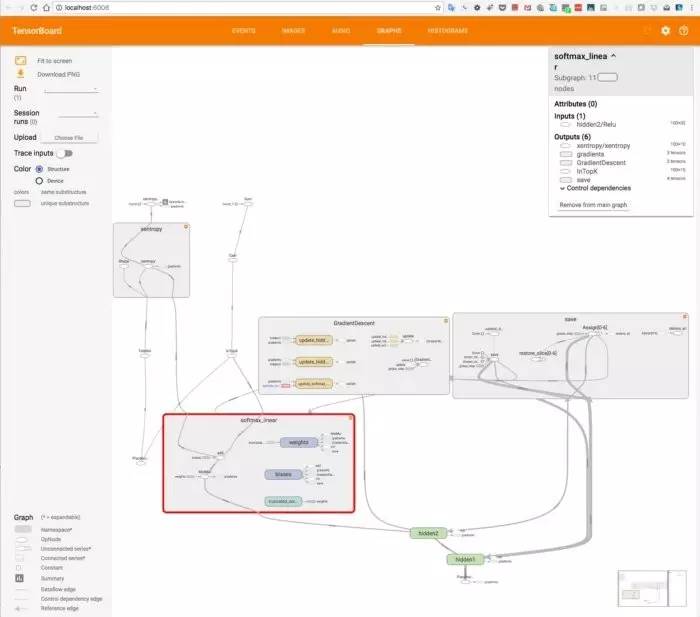Click the Summary legend icon
The height and width of the screenshot is (617, 700).
point(19,578)
